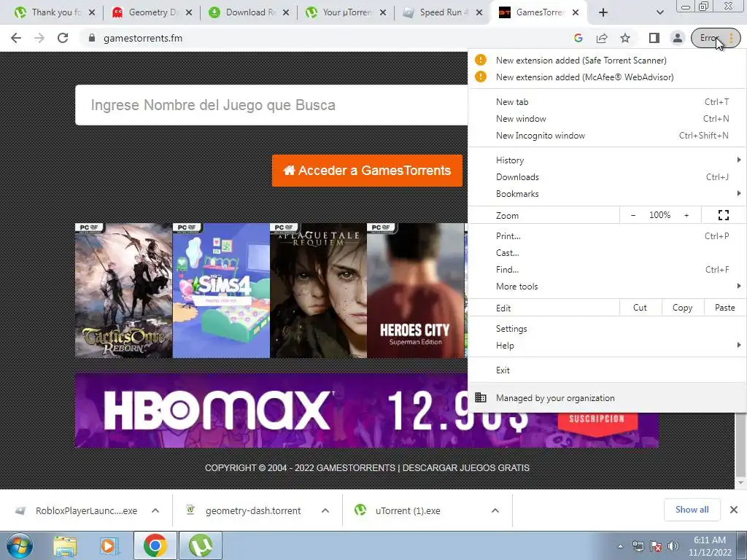Open Settings from the Chrome menu
Screen dimensions: 747x560
607,329
